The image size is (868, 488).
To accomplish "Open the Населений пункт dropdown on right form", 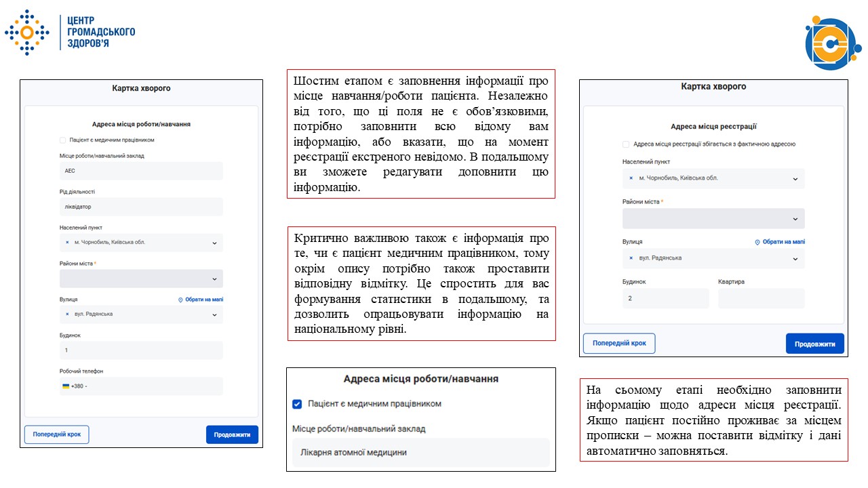I will pos(797,178).
